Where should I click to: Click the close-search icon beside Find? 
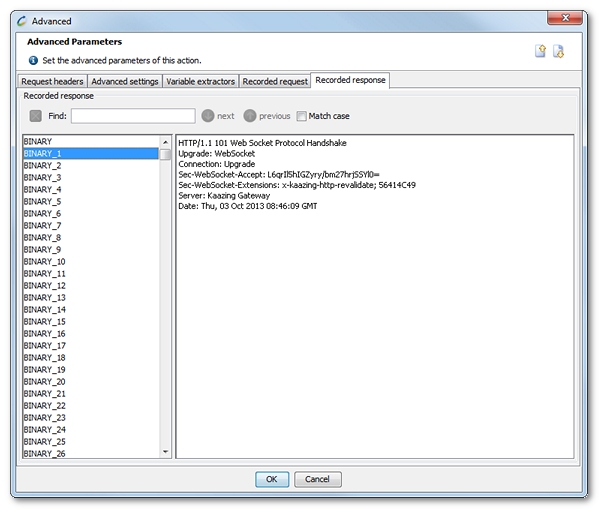point(36,116)
